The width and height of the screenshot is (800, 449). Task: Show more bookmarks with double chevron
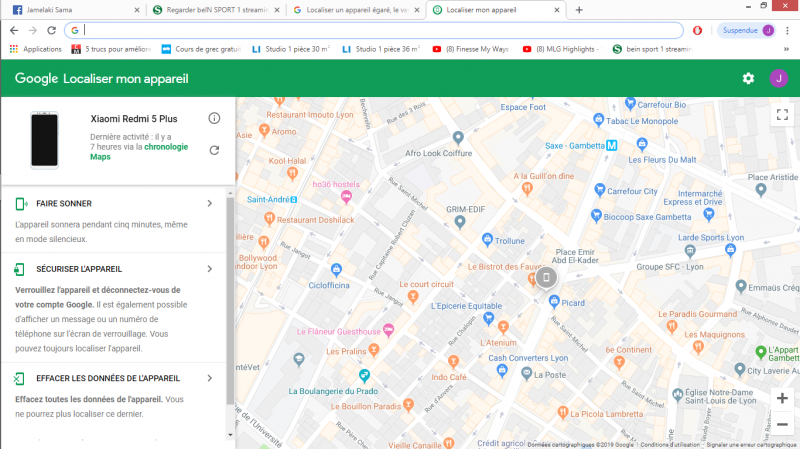786,49
